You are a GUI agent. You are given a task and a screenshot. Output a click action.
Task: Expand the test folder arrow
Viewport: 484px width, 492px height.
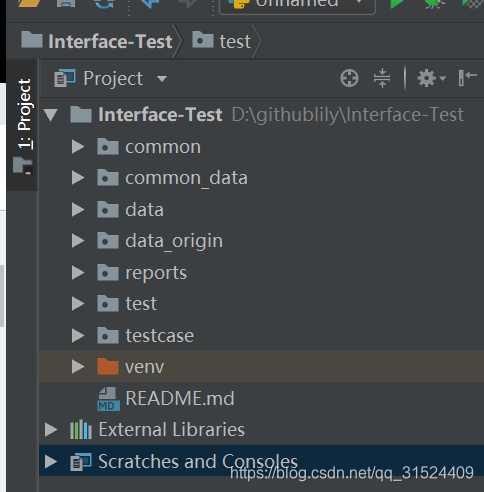click(x=78, y=304)
